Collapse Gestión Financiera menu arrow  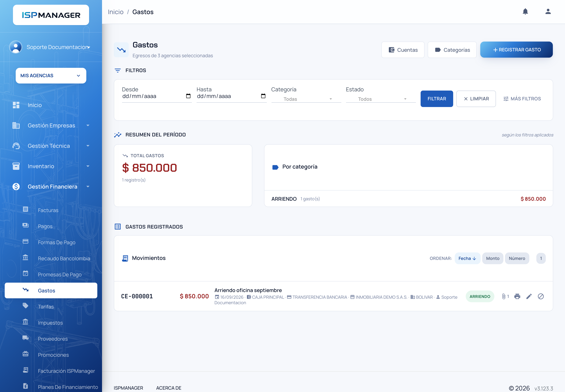(x=88, y=187)
